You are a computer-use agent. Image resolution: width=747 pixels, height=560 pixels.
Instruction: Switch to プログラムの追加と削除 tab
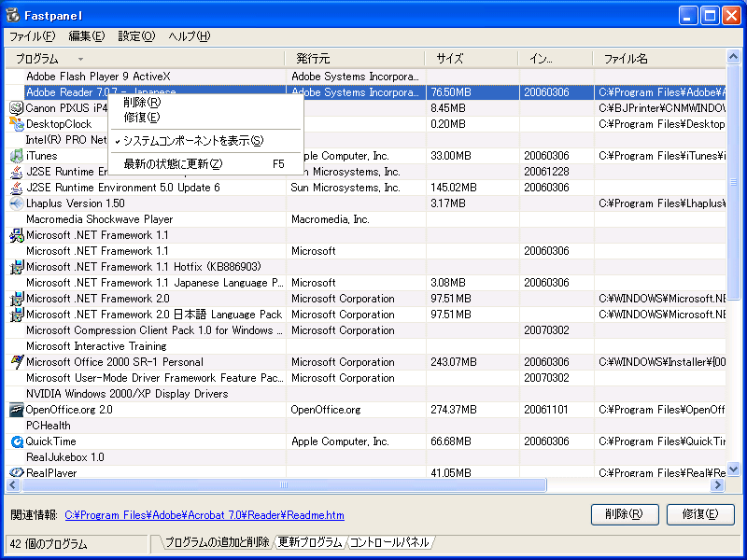[x=217, y=542]
